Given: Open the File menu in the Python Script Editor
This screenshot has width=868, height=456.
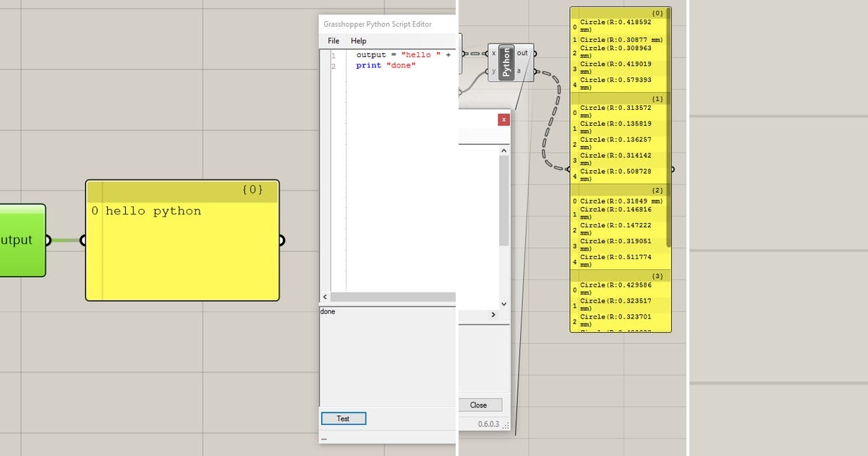Looking at the screenshot, I should point(333,41).
